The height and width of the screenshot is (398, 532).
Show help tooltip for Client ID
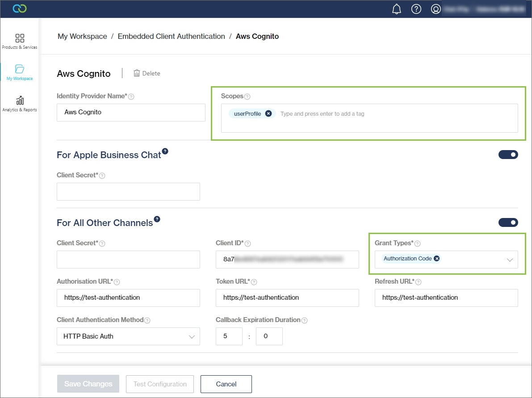tap(247, 243)
